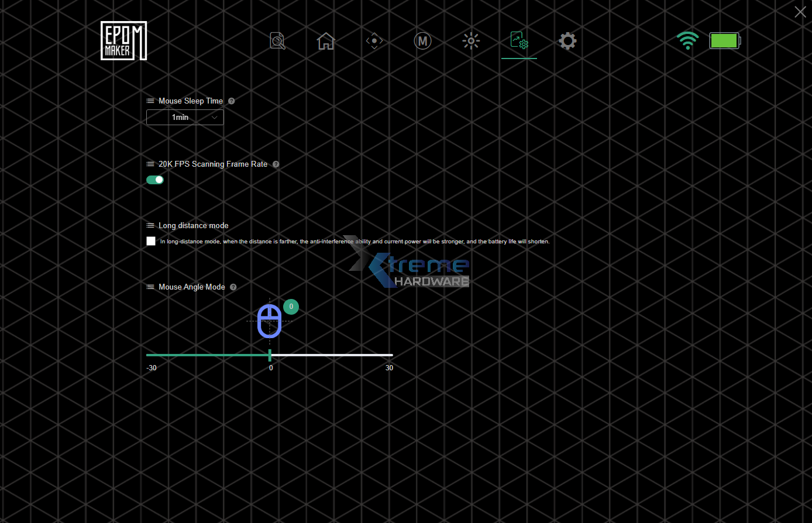
Task: Open the DPI pointer settings icon
Action: coord(374,41)
